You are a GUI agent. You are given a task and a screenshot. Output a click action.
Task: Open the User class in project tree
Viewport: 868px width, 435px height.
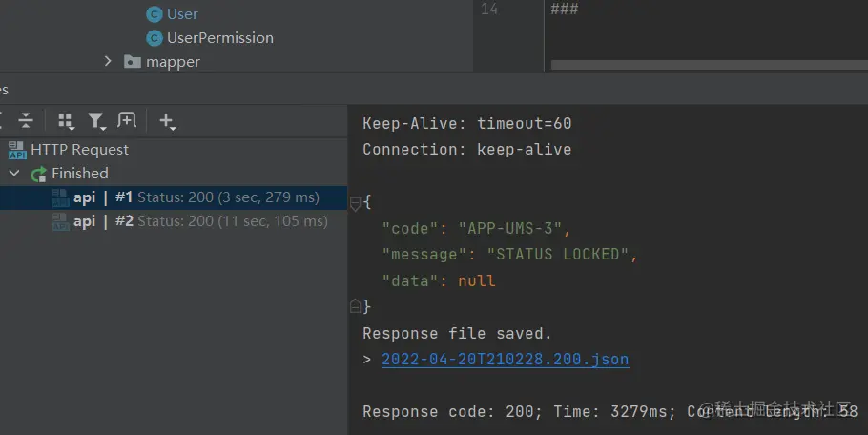tap(182, 14)
